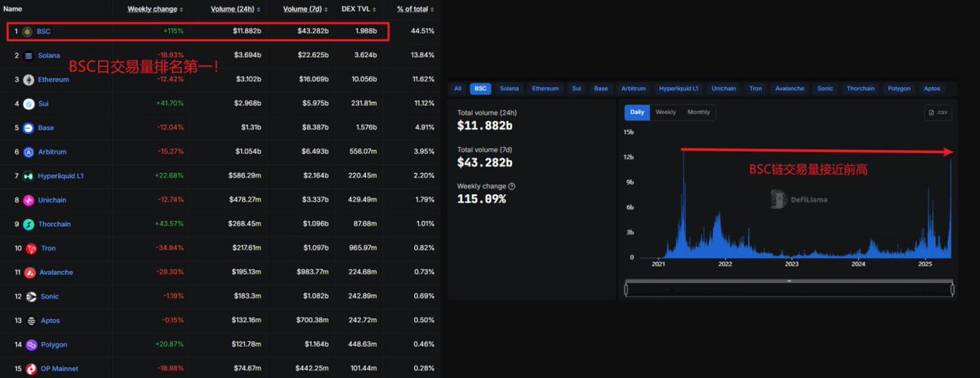This screenshot has width=980, height=378.
Task: Click the Aptos logo icon in row 13
Action: (31, 320)
